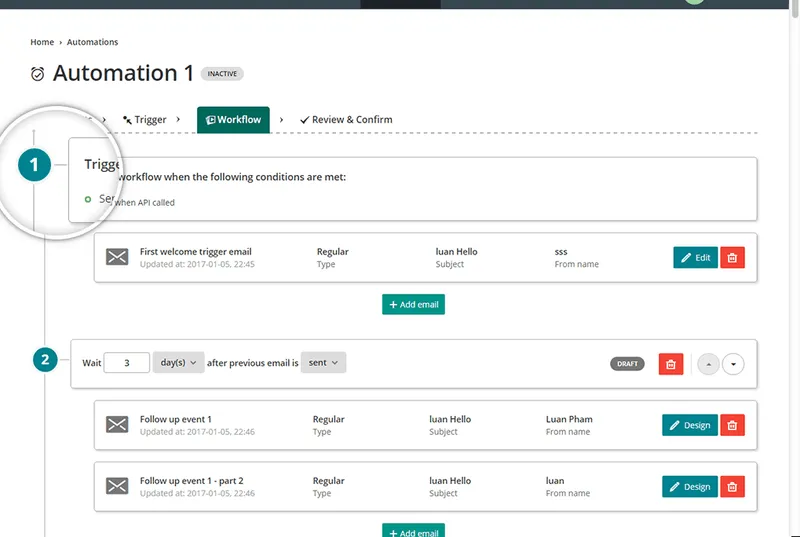Viewport: 800px width, 537px height.
Task: Design the Follow up event 1 email
Action: click(690, 425)
